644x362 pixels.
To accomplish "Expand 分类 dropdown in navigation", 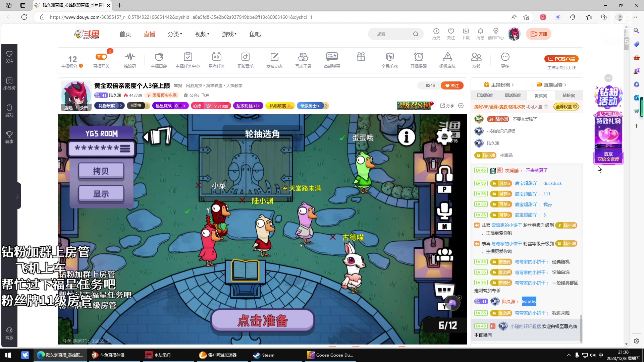I will 175,34.
